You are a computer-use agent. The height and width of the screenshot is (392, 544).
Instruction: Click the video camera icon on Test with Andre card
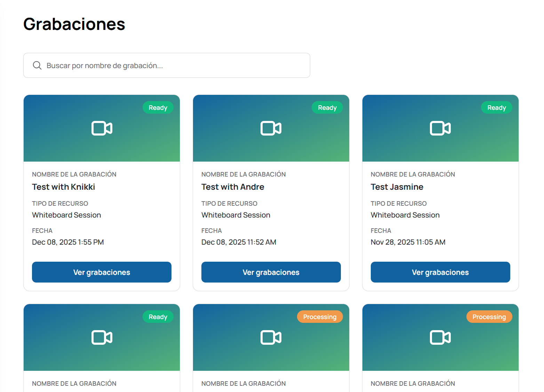tap(271, 128)
